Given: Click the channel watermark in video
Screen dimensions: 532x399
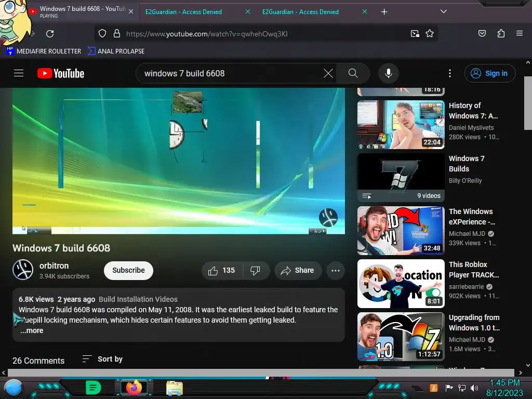Looking at the screenshot, I should coord(328,218).
